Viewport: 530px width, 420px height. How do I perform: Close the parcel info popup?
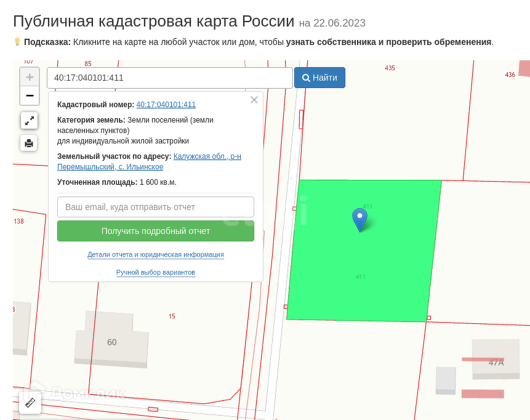tap(254, 100)
